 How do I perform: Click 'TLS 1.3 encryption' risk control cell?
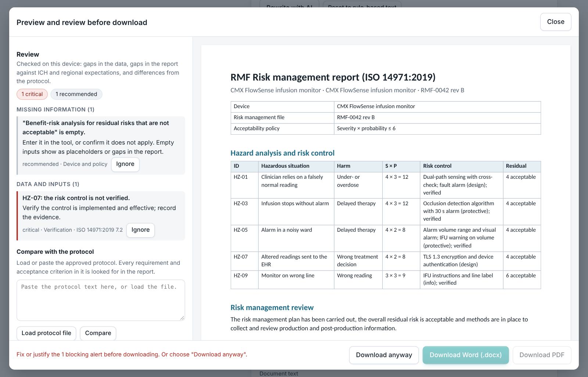pos(462,261)
